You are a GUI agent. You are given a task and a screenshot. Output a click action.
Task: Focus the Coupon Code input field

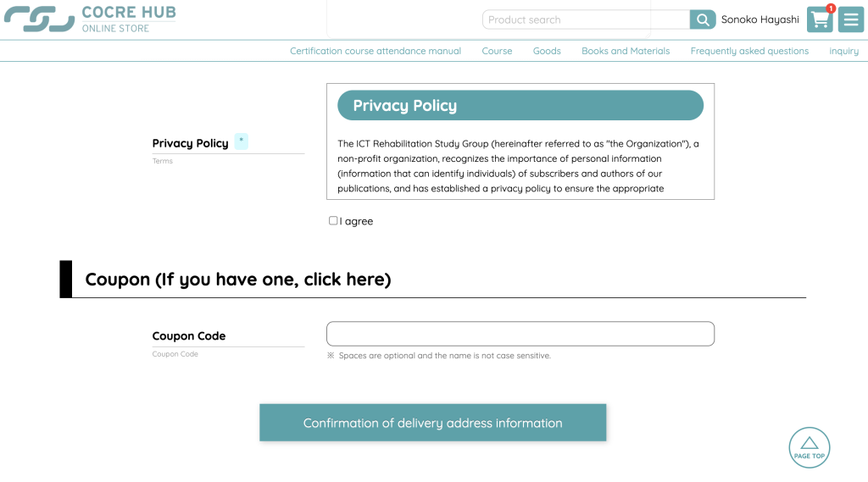pos(520,334)
